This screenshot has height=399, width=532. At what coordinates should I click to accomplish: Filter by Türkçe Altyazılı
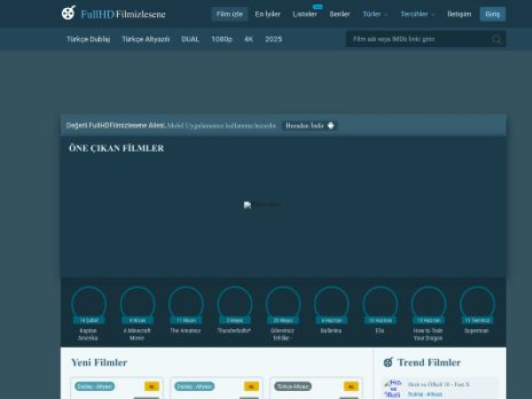point(146,39)
